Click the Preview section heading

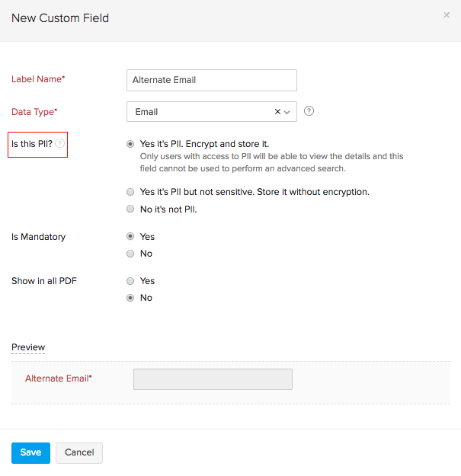point(28,347)
